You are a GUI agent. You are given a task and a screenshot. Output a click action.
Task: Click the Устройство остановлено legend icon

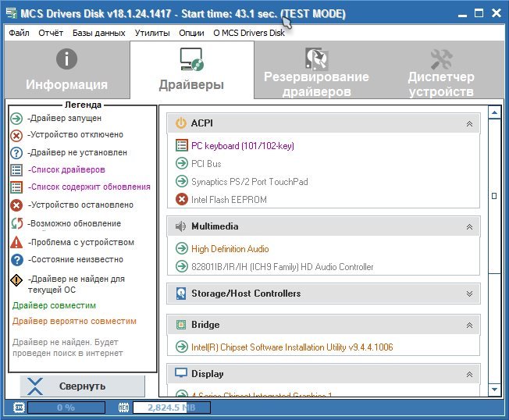[x=16, y=205]
